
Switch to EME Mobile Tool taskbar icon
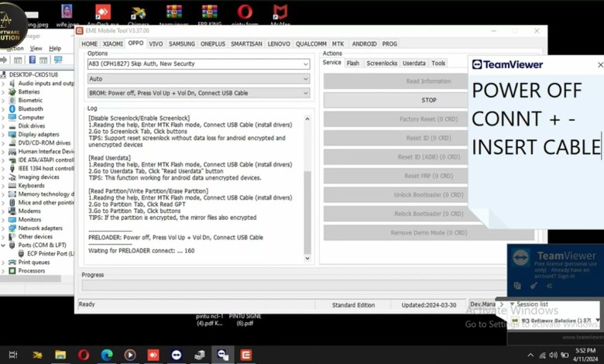click(x=245, y=355)
